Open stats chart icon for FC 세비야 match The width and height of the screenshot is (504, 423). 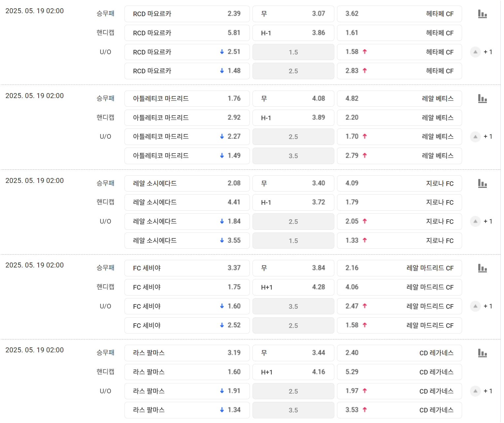482,268
